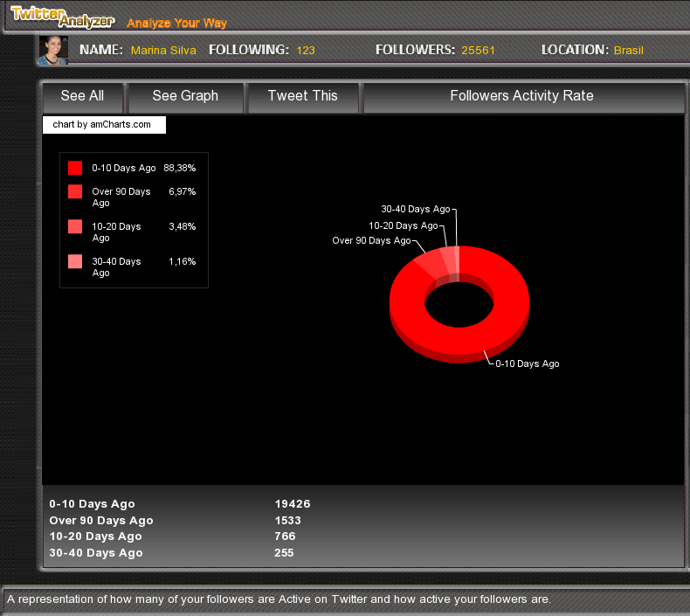
Task: Click the 19426 count in the table
Action: [x=293, y=503]
